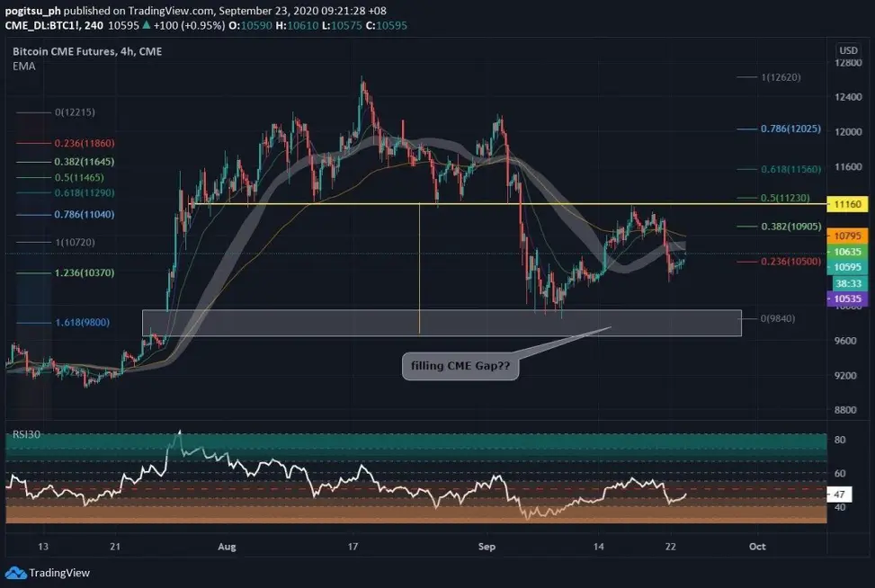Viewport: 875px width, 588px height.
Task: Click the green up-triangle price change icon
Action: 147,25
